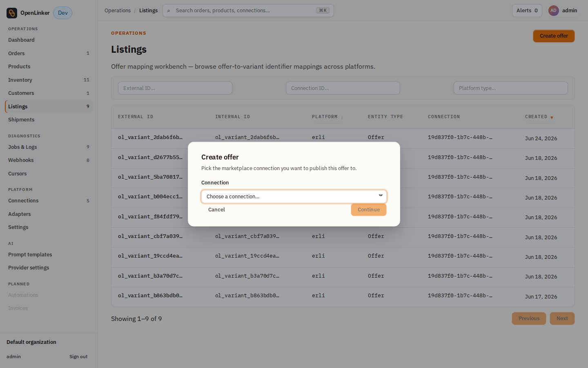Open Customers in the sidebar
Viewport: 588px width, 368px height.
(x=49, y=93)
